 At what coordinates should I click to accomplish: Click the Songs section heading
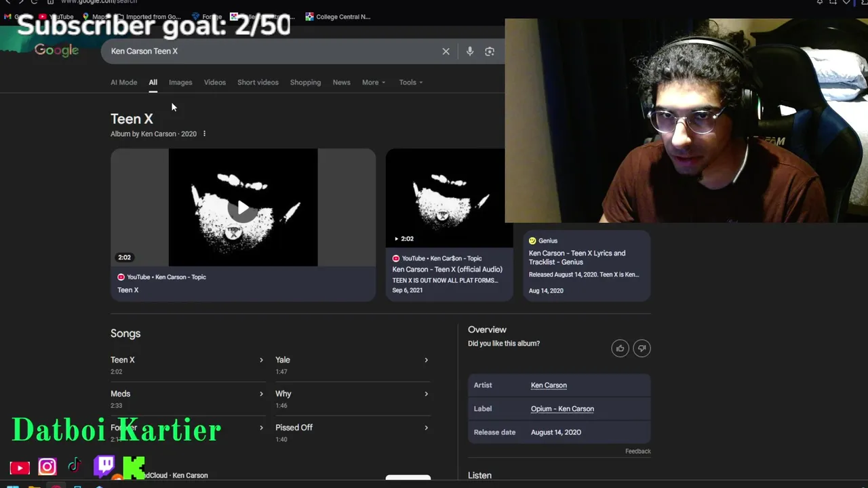point(125,333)
